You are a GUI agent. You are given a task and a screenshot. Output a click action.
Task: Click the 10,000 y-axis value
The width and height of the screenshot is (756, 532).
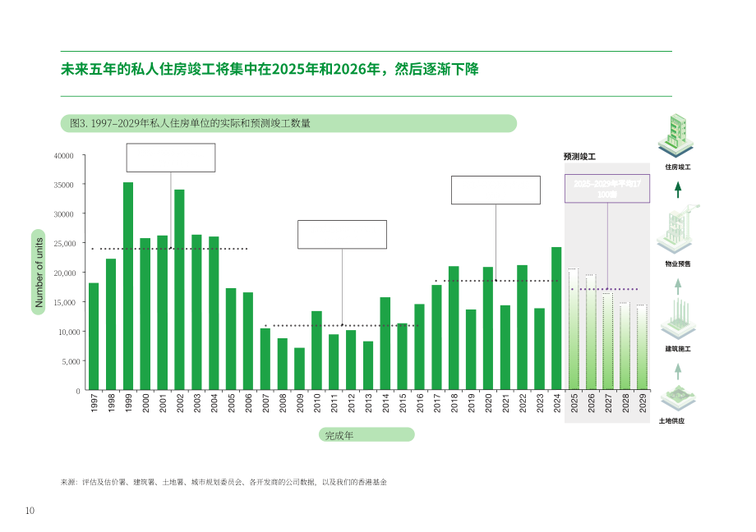(x=69, y=332)
